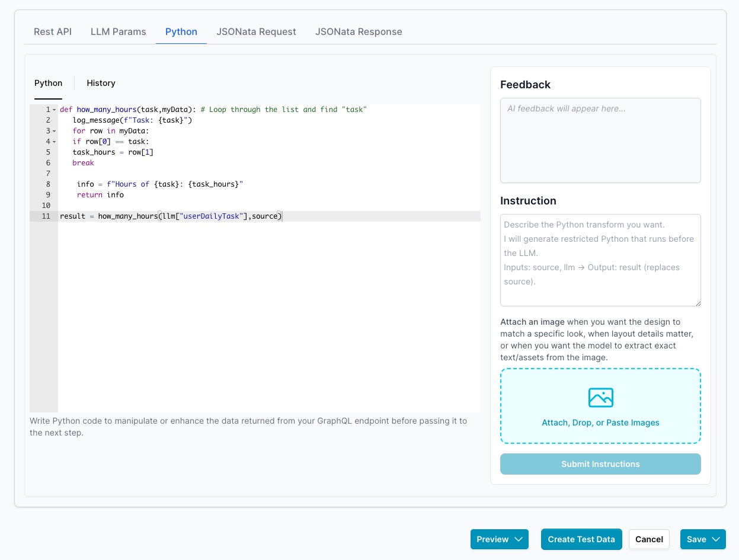Click the Create Test Data button
Viewport: 739px width, 560px height.
pos(581,539)
